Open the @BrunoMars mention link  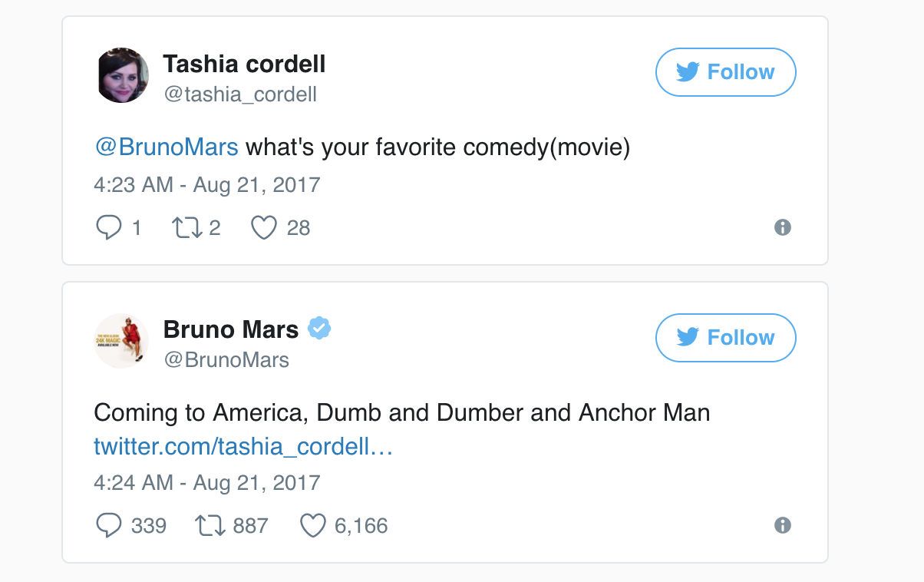coord(166,147)
